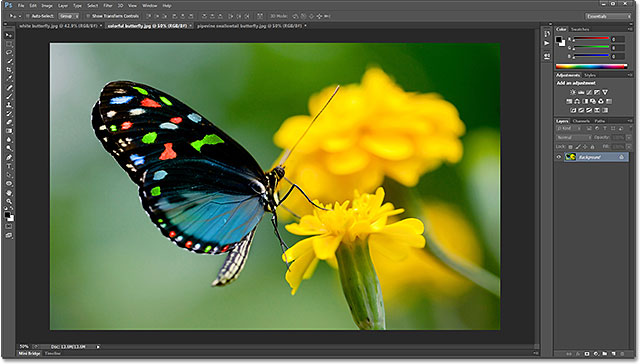Select the Clone Stamp tool

click(9, 105)
